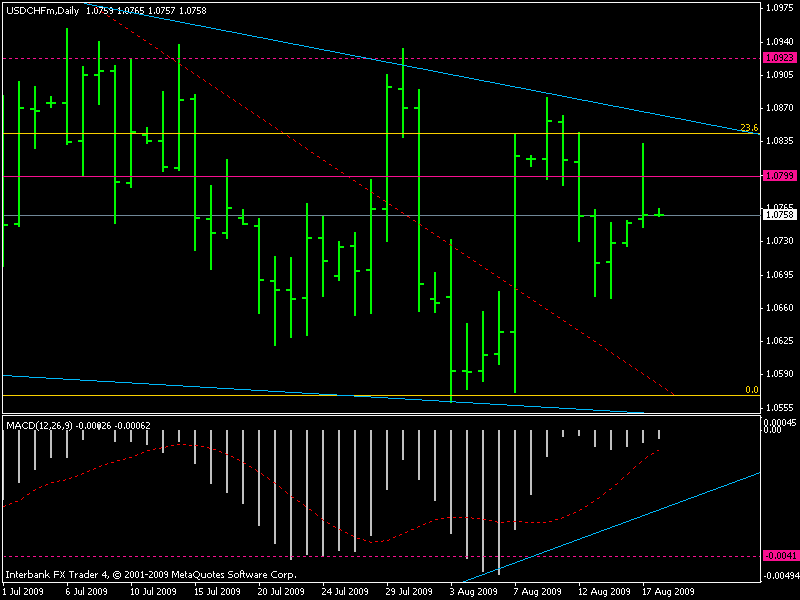This screenshot has width=800, height=600.
Task: Select the Fibonacci 0.0 level label
Action: pos(752,390)
